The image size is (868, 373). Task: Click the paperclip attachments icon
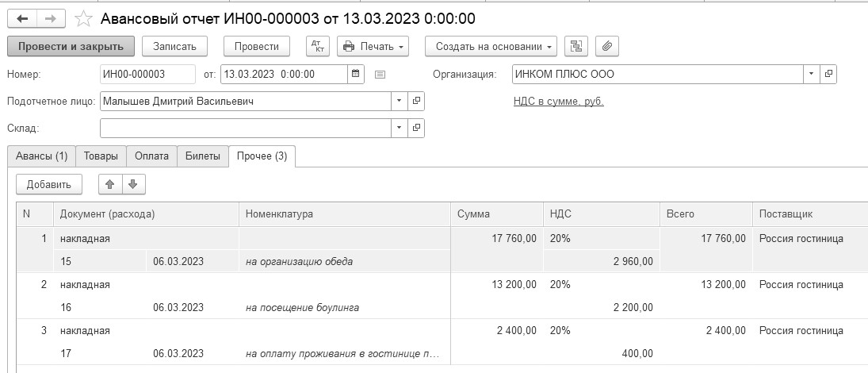(606, 46)
